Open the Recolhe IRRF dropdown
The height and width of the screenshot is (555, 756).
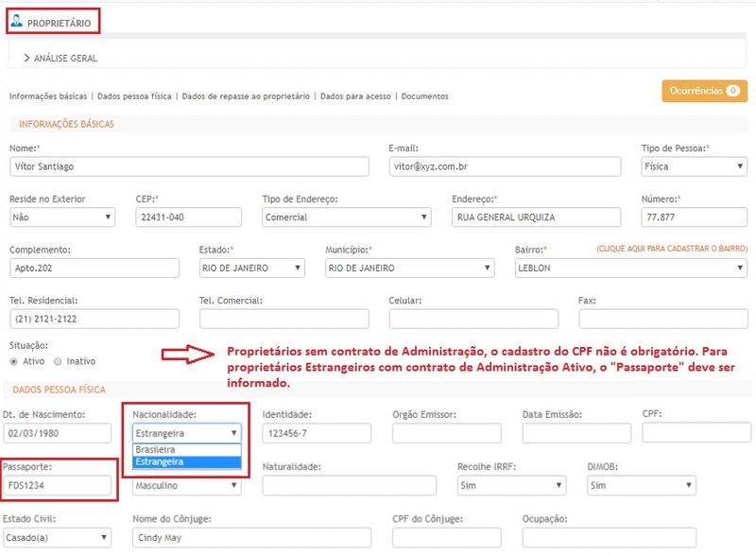click(x=510, y=486)
